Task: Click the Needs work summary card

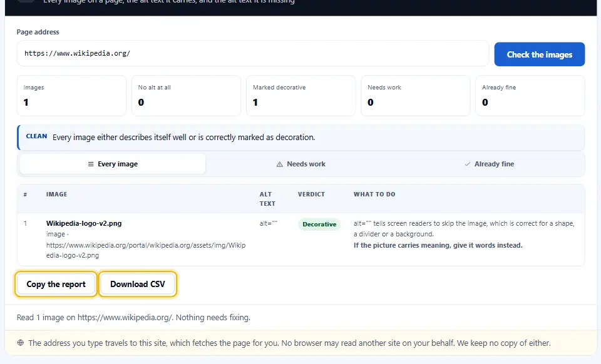Action: [416, 96]
